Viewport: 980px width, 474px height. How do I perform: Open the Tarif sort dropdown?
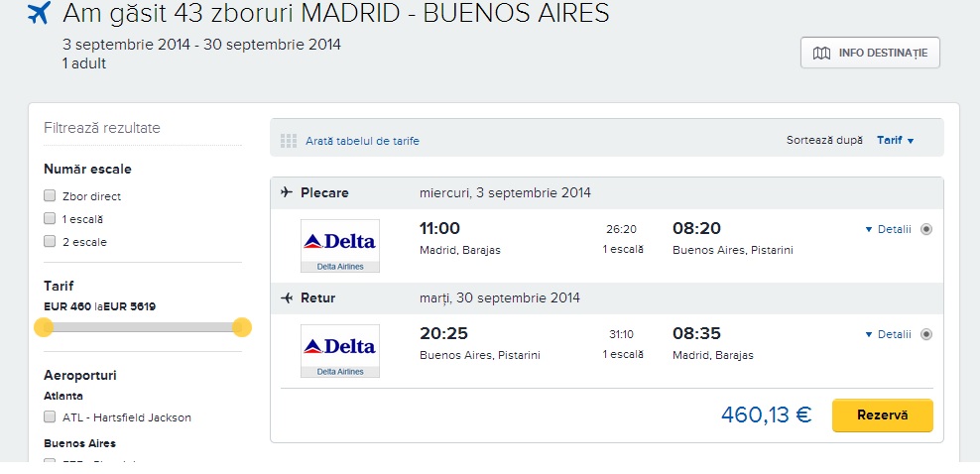click(x=895, y=141)
